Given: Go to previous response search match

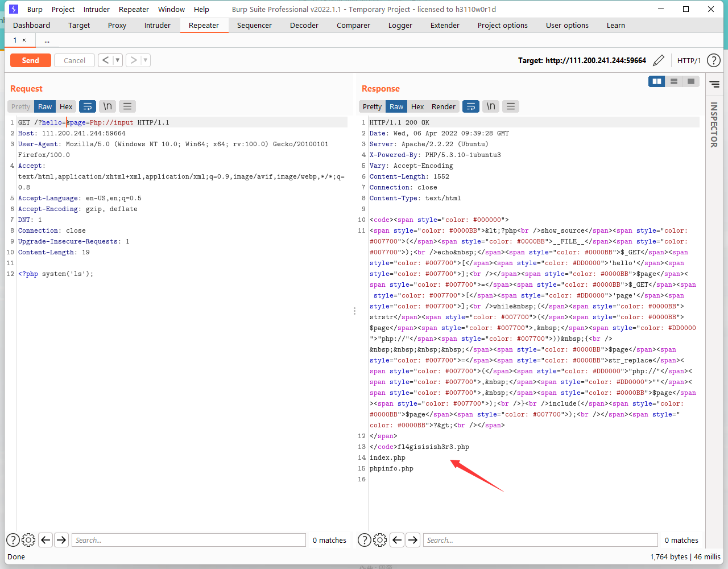Looking at the screenshot, I should coord(398,540).
